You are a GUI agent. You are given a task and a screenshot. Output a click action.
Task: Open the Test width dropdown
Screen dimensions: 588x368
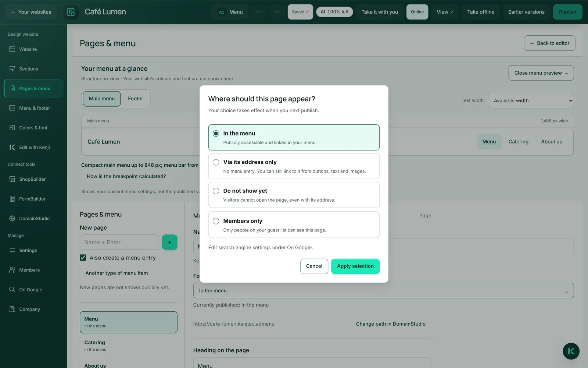click(531, 100)
